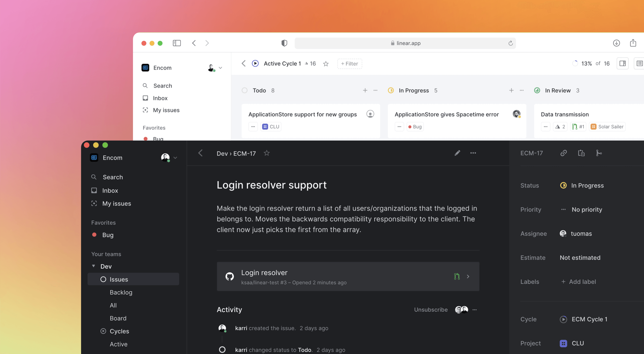This screenshot has height=354, width=644.
Task: Copy the git branch name icon
Action: (x=599, y=153)
